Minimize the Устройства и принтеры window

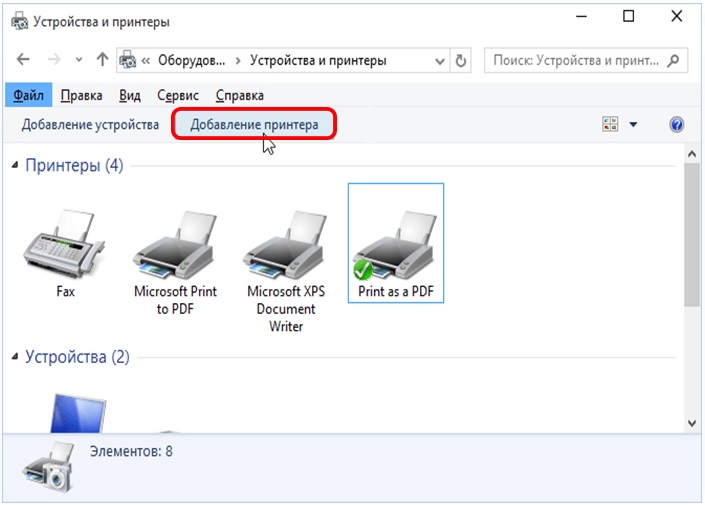(581, 16)
